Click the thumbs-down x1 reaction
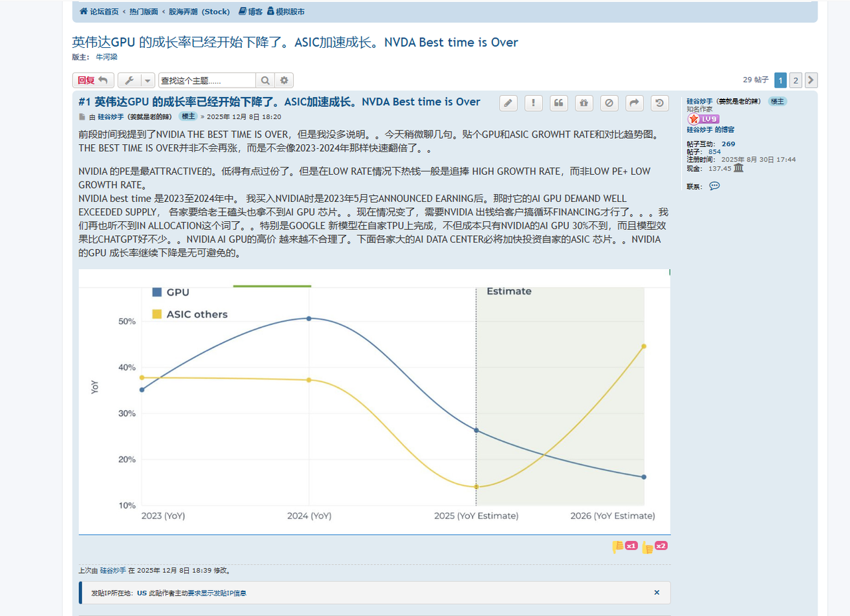This screenshot has height=616, width=850. 625,546
